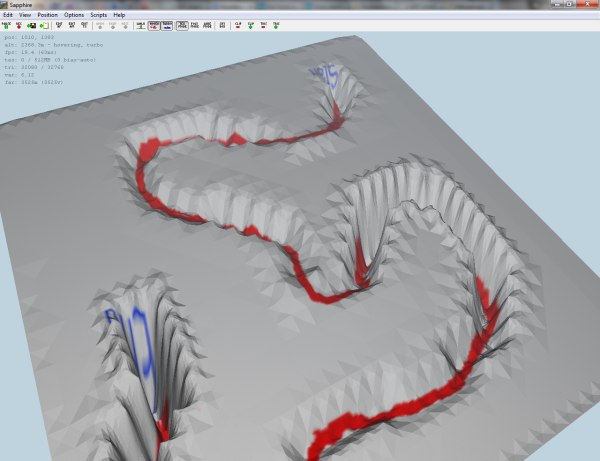Toggle the pressed TEX MODE toolbar button
Viewport: 600px width, 461px height.
coord(182,26)
